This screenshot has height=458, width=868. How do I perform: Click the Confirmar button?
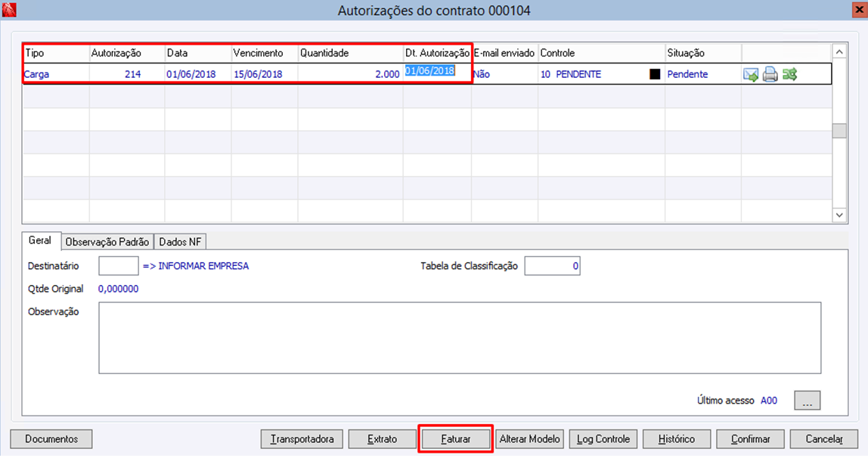point(751,439)
